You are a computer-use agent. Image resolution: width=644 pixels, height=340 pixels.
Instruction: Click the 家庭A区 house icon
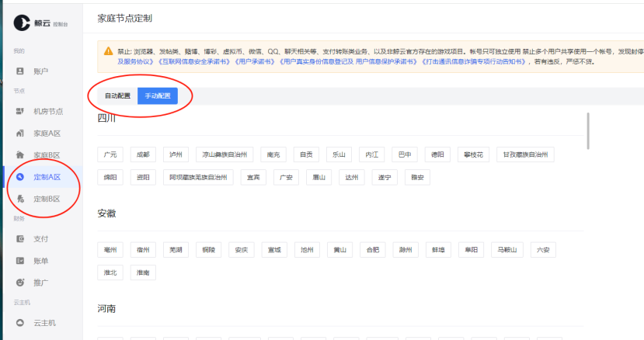(20, 134)
